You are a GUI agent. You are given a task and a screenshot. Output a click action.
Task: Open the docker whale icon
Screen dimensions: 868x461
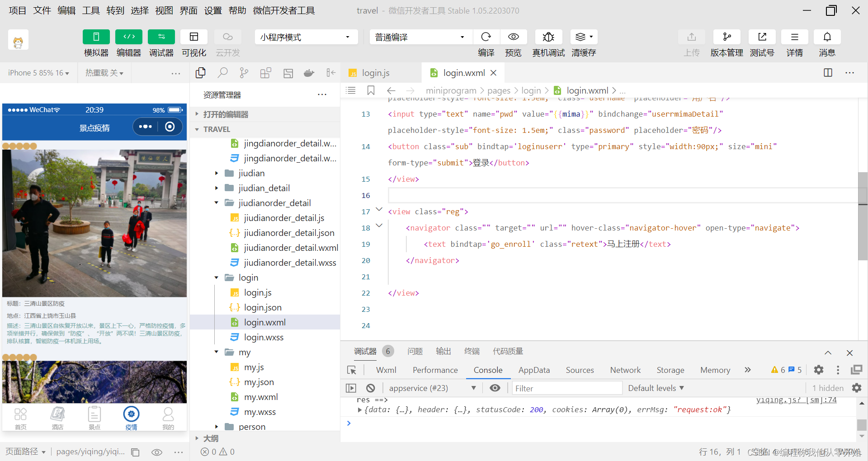309,73
